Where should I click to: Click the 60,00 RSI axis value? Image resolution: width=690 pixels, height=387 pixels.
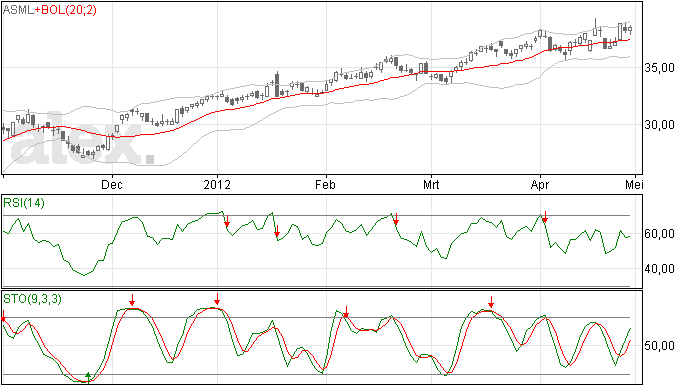[659, 234]
